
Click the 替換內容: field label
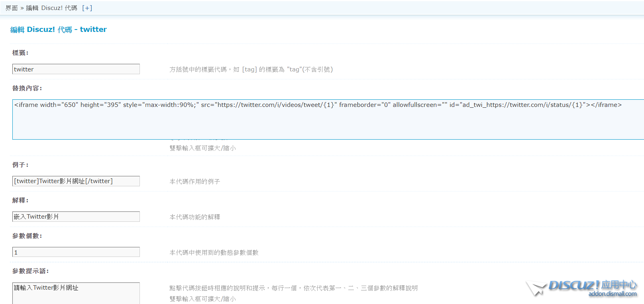tap(27, 88)
